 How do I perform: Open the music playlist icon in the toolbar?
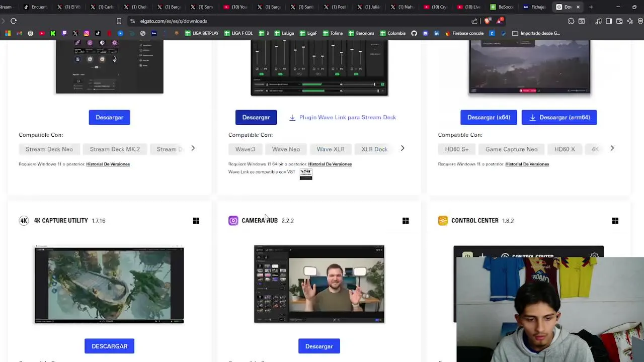click(598, 21)
